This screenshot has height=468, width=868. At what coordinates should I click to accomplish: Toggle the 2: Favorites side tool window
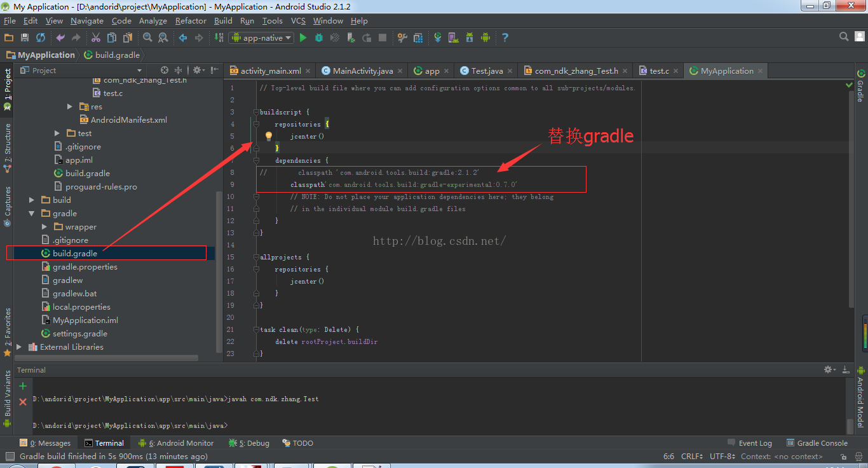8,333
